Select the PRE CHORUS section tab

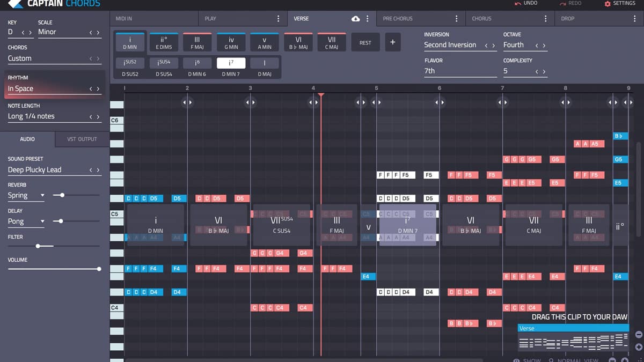[x=397, y=18]
